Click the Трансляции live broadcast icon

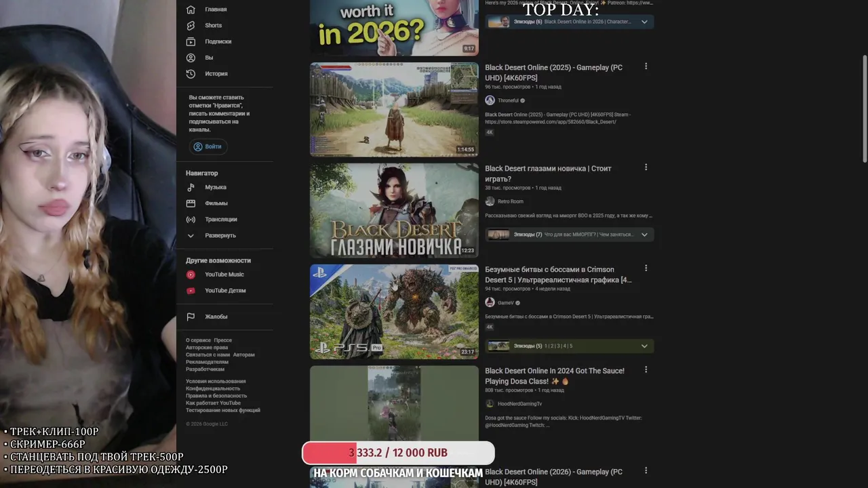coord(191,220)
